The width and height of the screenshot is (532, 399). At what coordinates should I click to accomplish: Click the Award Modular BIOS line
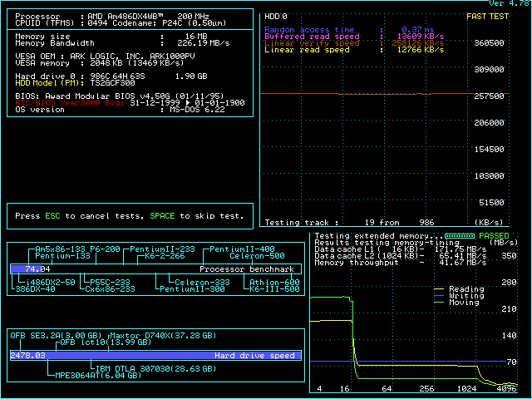120,96
